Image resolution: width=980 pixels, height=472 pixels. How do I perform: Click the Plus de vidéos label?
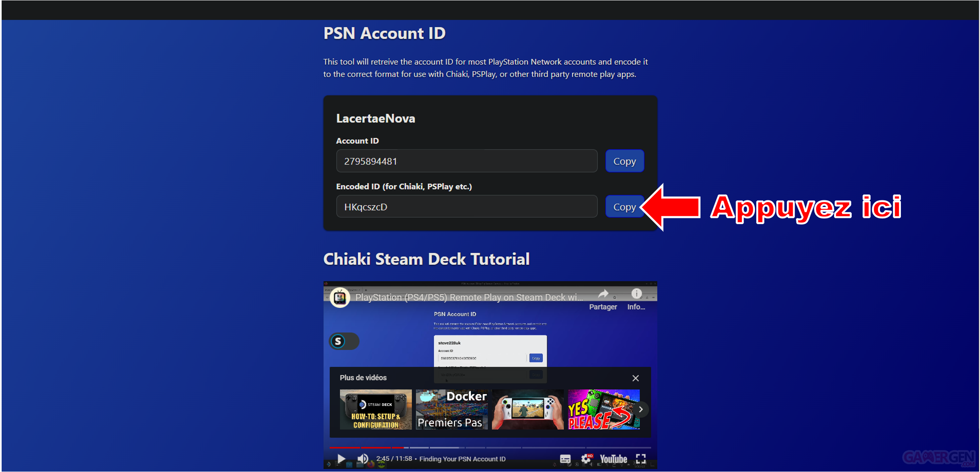(363, 378)
